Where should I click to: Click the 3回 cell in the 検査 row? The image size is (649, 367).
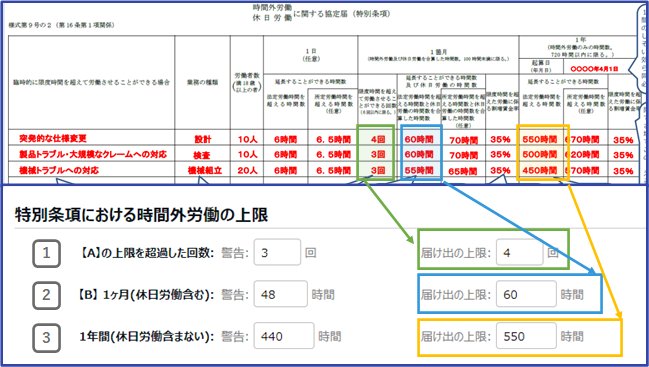[x=377, y=154]
